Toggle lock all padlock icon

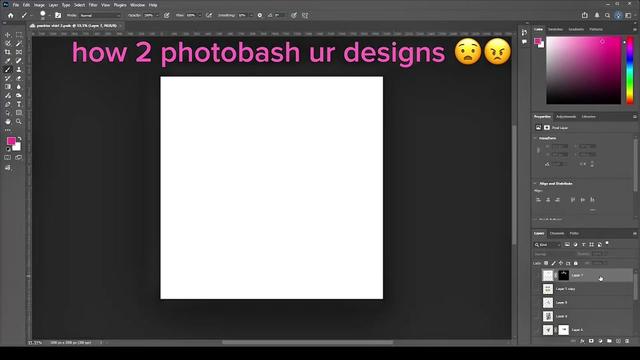pyautogui.click(x=576, y=263)
